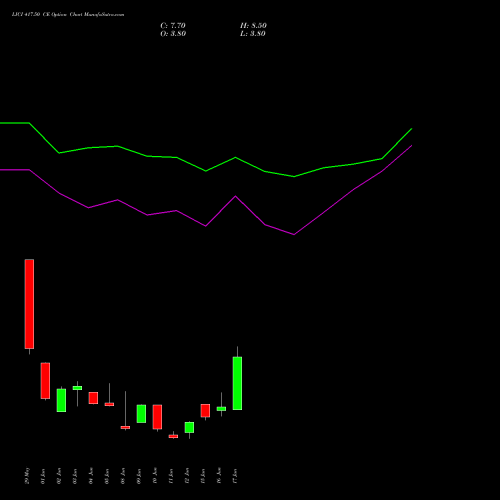Screen dimensions: 500x500
Task: Click the low value 'L: 3.80'
Action: point(253,34)
